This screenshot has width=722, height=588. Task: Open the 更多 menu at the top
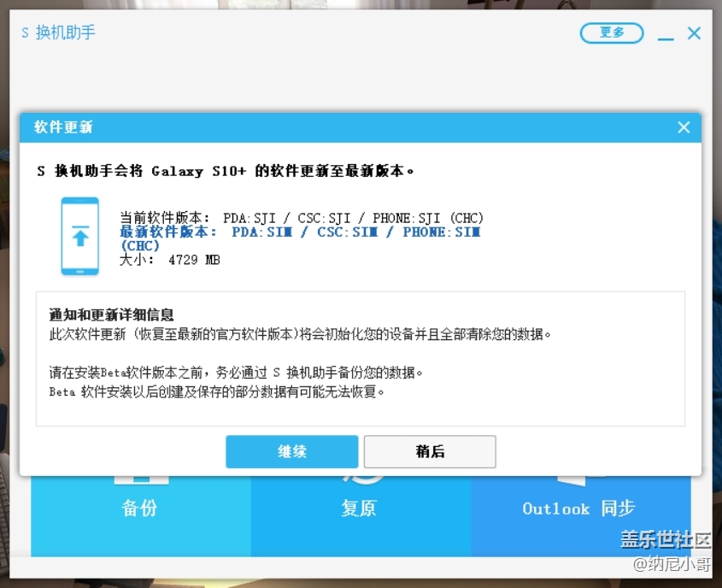click(612, 33)
